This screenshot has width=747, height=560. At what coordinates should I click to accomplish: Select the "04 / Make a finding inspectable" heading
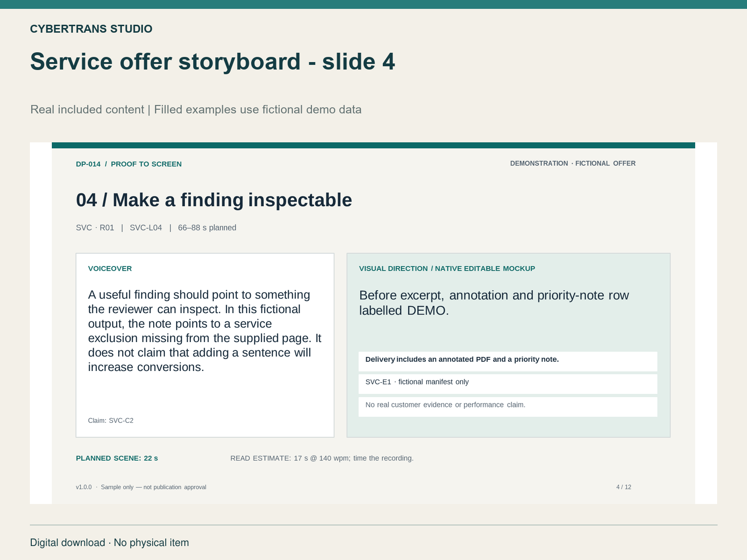coord(214,200)
